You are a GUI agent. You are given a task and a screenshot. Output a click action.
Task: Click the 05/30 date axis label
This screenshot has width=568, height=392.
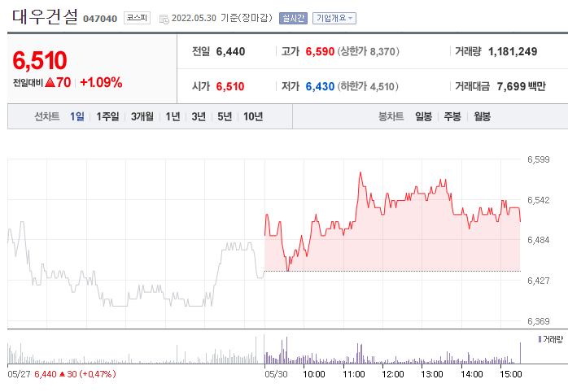coord(276,374)
